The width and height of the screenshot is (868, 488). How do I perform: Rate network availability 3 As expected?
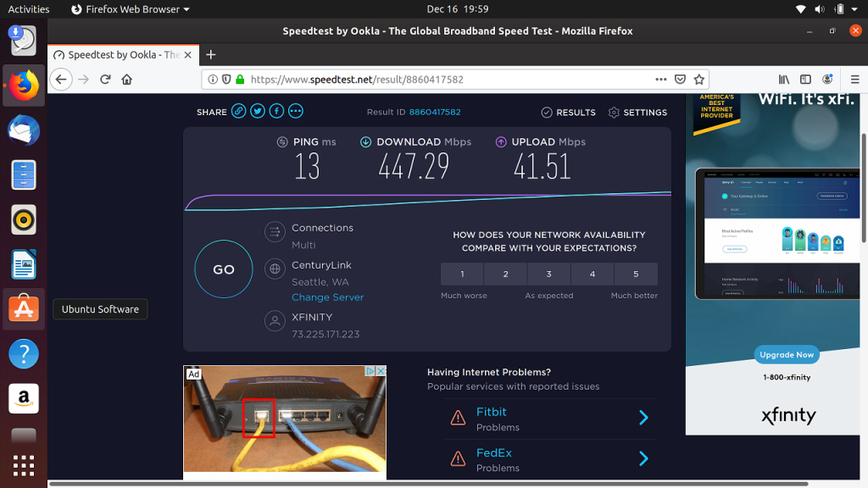click(x=549, y=274)
